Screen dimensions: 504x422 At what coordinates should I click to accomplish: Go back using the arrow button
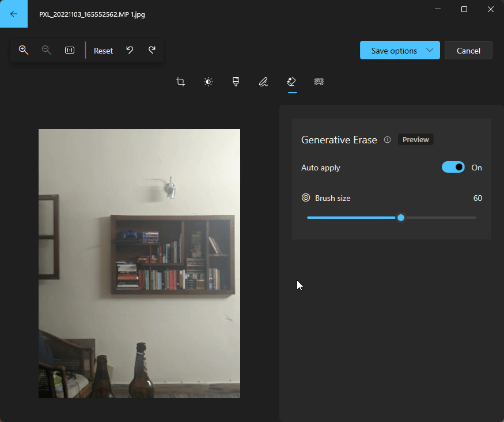click(x=13, y=14)
